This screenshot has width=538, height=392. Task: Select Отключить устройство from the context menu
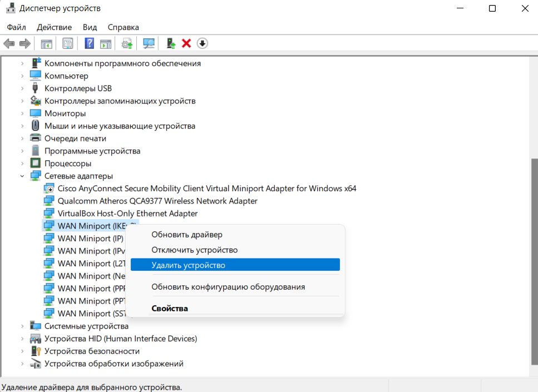[x=194, y=250]
